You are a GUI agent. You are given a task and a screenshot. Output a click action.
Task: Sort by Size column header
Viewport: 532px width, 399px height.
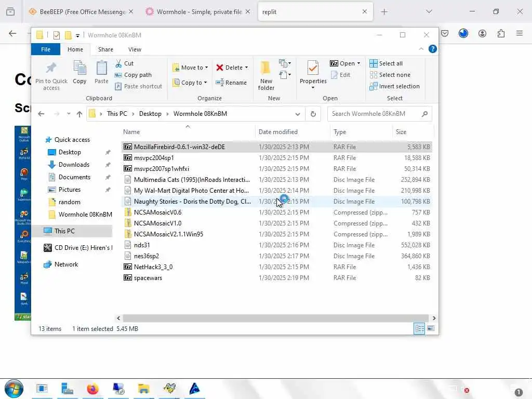(401, 132)
